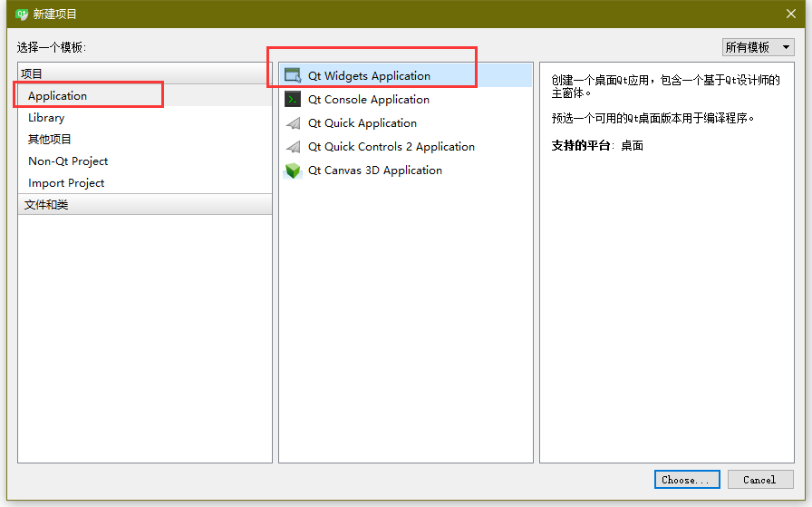Select the 其他项目 category
Image resolution: width=812 pixels, height=507 pixels.
point(144,139)
